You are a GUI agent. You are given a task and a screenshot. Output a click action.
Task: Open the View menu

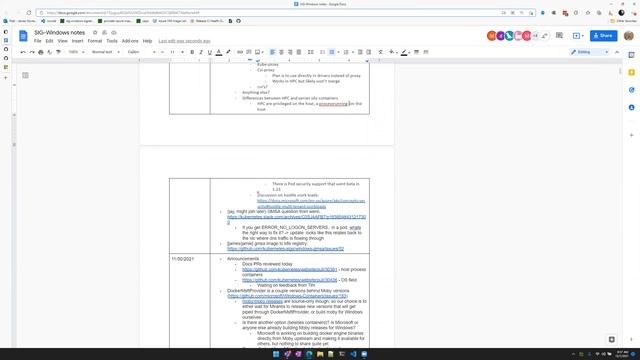pyautogui.click(x=62, y=41)
